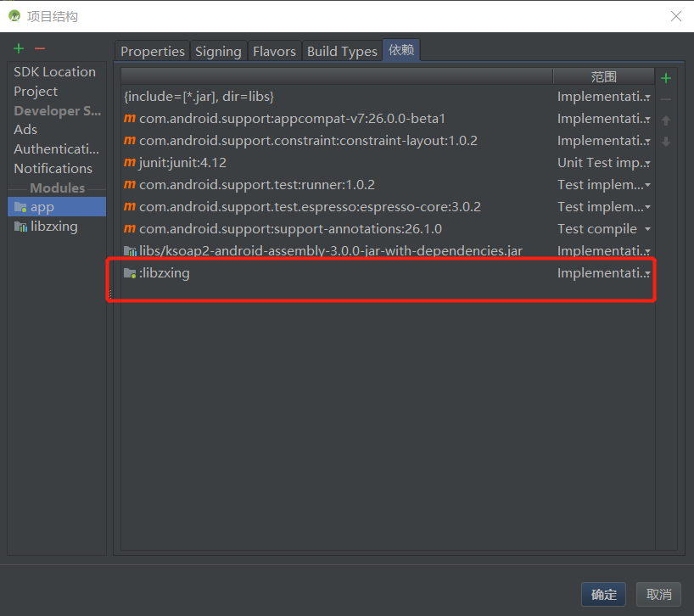The height and width of the screenshot is (616, 694).
Task: Select the app module entry
Action: pos(57,207)
